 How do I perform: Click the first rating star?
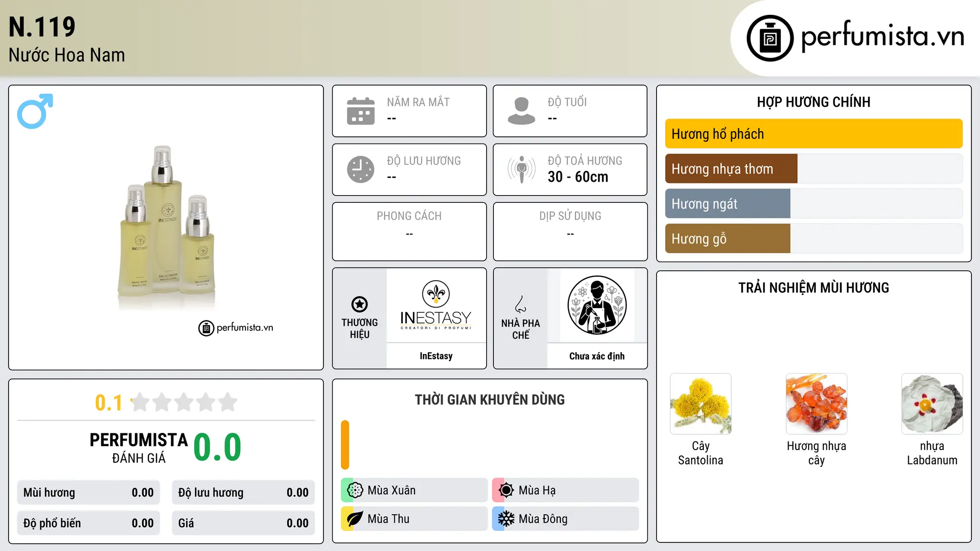coord(140,402)
